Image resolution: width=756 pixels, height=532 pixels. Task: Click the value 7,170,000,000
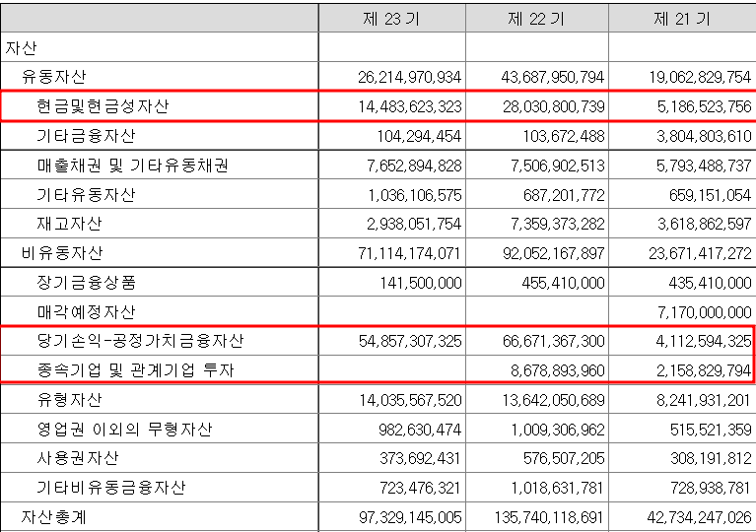[x=705, y=312]
